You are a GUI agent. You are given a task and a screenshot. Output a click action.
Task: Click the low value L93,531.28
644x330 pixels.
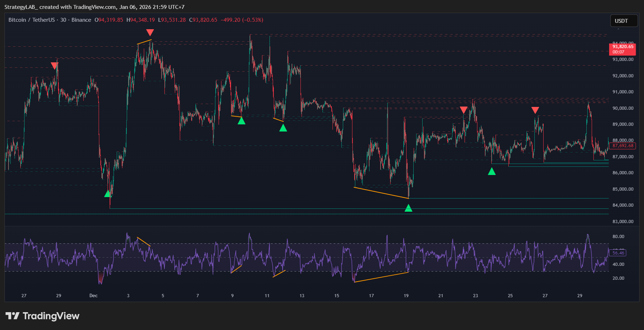(172, 20)
